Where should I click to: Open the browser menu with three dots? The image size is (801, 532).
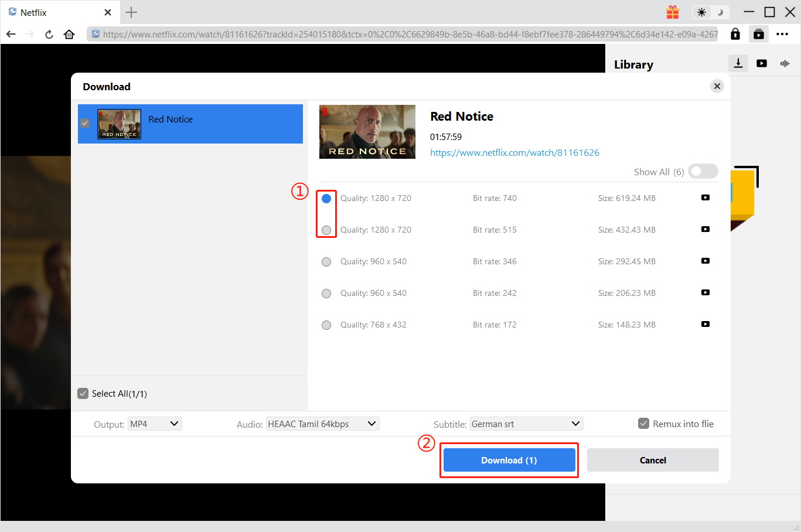point(782,34)
